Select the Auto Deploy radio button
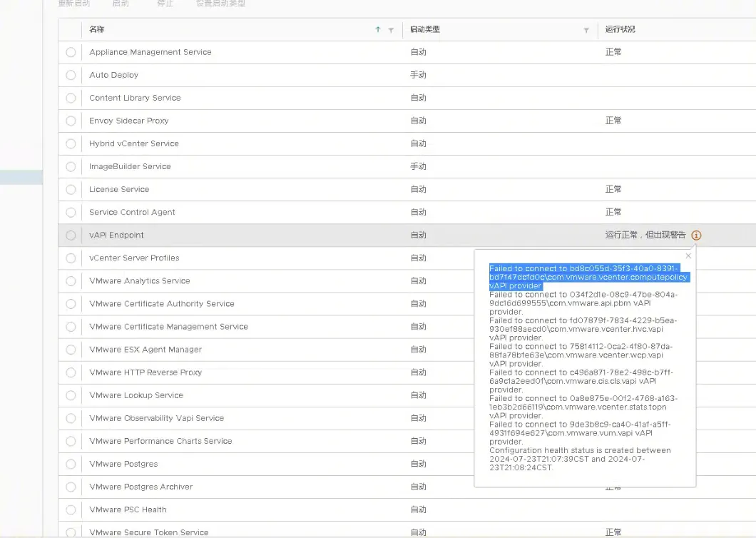The width and height of the screenshot is (756, 538). pyautogui.click(x=71, y=75)
